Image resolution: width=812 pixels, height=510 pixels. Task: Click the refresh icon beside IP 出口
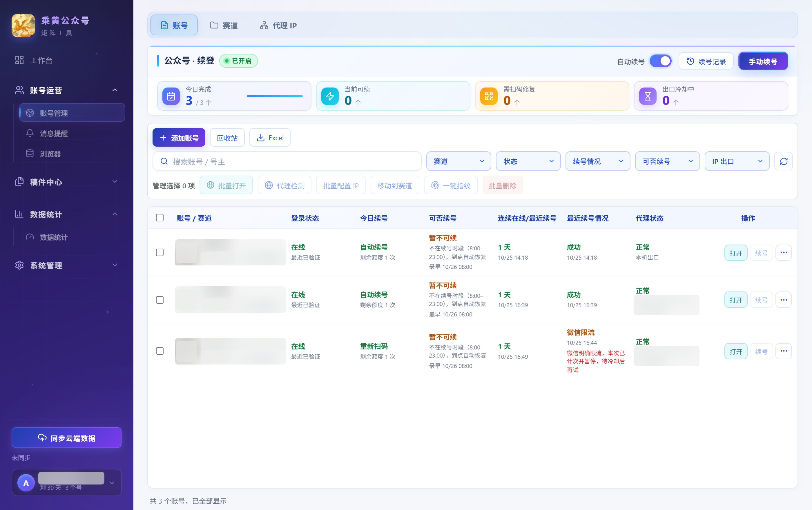pos(784,161)
